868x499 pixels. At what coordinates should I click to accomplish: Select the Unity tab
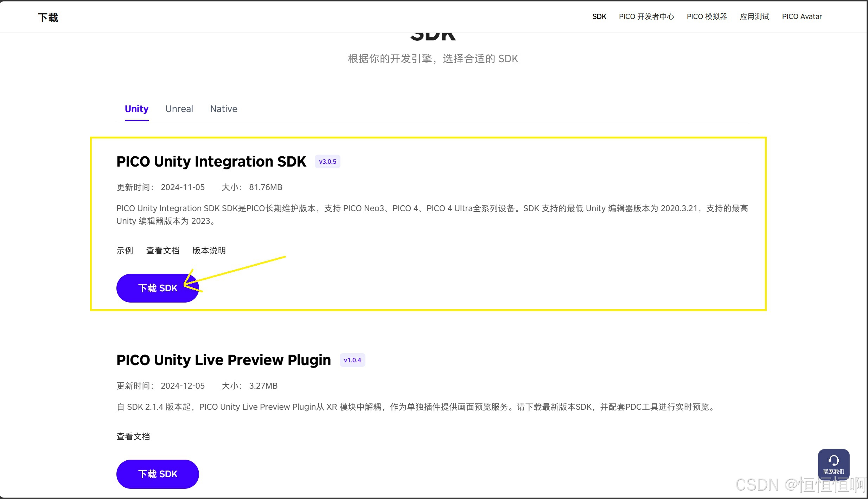(136, 109)
